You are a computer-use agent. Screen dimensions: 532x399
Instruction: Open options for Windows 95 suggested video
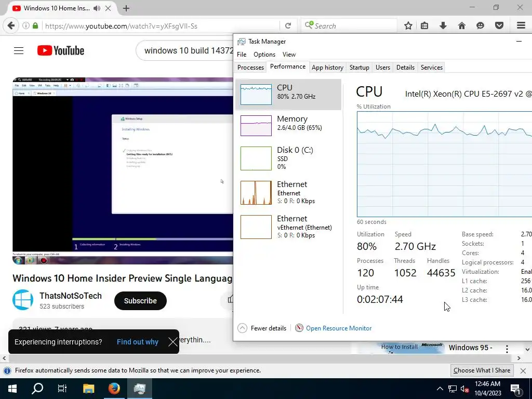(507, 349)
